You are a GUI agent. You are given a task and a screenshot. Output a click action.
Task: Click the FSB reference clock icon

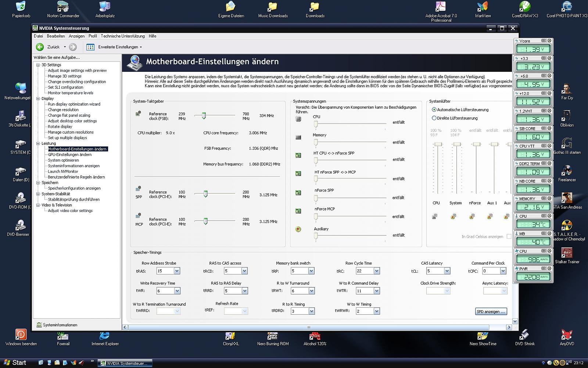pos(138,114)
